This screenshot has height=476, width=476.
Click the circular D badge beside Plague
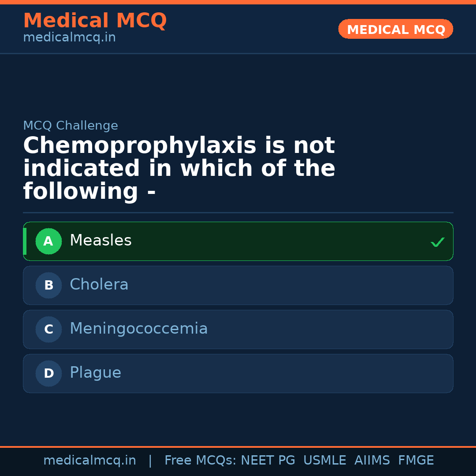(x=48, y=373)
